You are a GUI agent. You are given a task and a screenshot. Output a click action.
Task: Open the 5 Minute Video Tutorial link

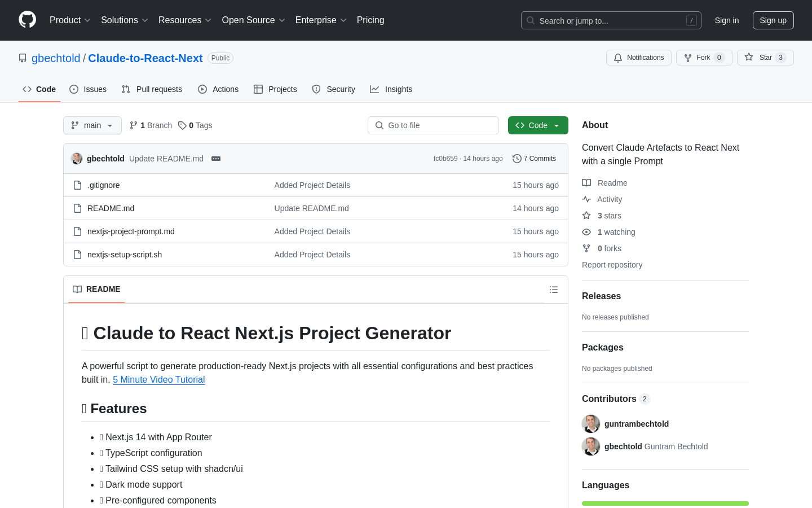[x=158, y=380]
